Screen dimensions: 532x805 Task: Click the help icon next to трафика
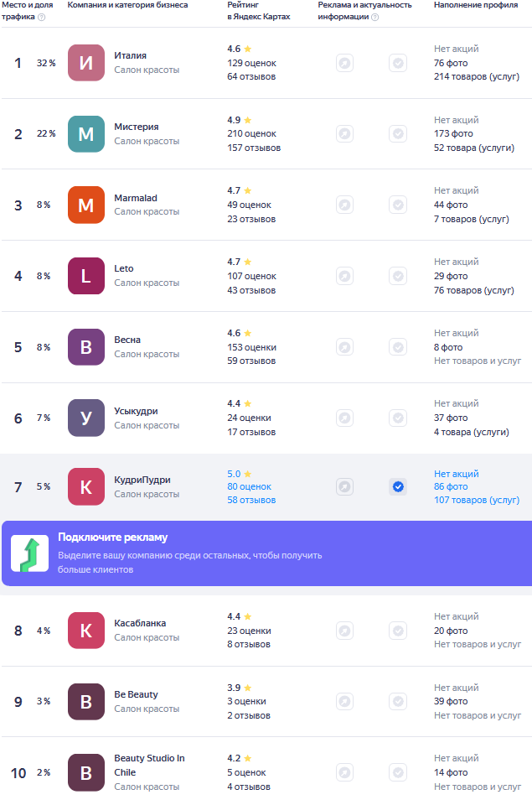[42, 17]
